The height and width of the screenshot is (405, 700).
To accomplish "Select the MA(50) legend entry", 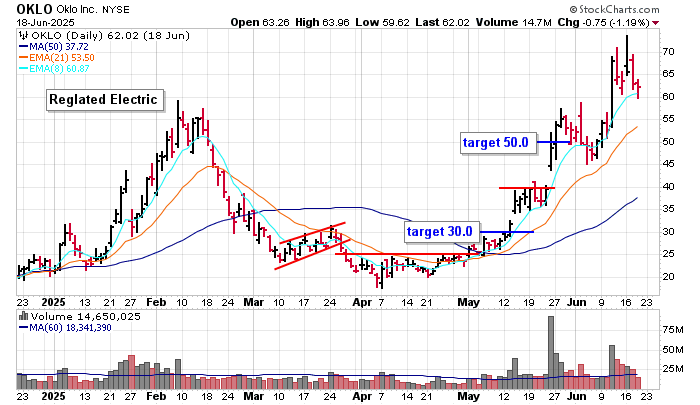I will pos(60,45).
